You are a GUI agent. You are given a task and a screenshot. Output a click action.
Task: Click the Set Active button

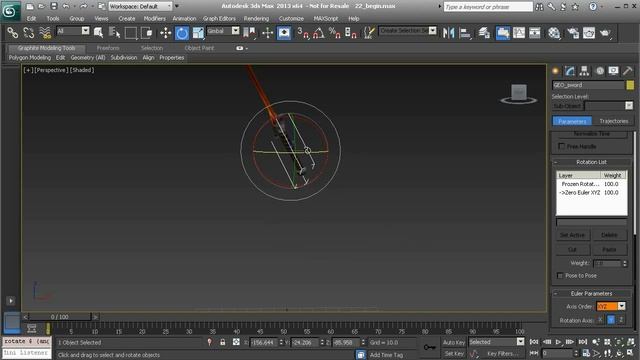click(x=572, y=235)
